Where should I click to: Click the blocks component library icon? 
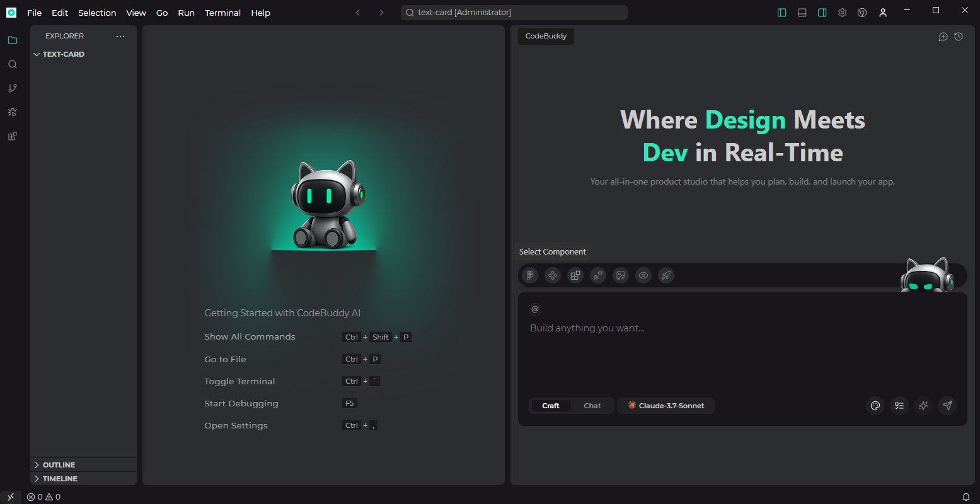point(575,275)
